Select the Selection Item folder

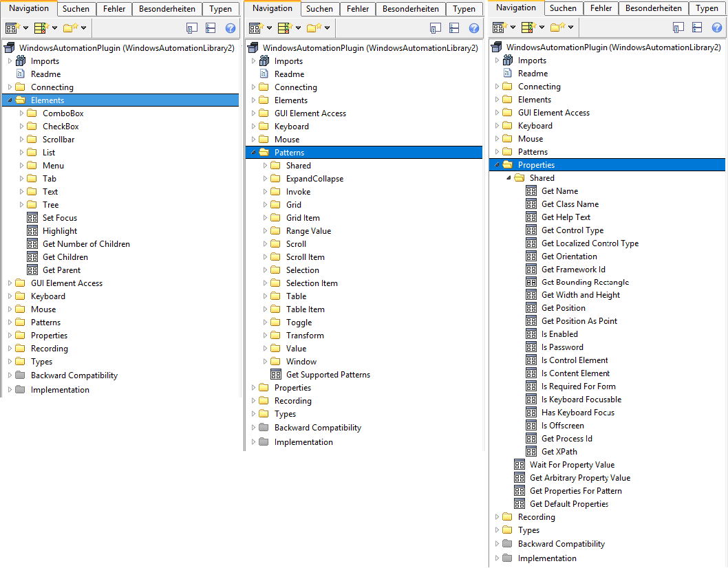click(x=312, y=283)
